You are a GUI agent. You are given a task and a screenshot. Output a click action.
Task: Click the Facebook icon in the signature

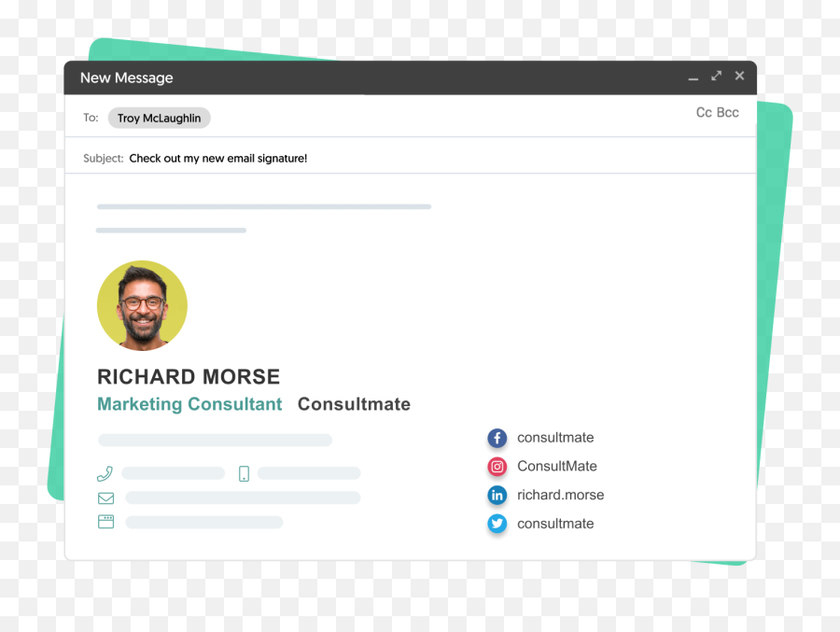[x=497, y=437]
